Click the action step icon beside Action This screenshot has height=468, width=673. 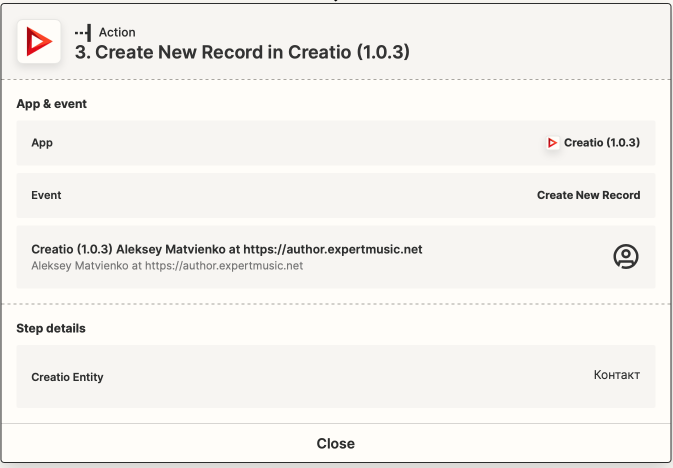point(83,33)
